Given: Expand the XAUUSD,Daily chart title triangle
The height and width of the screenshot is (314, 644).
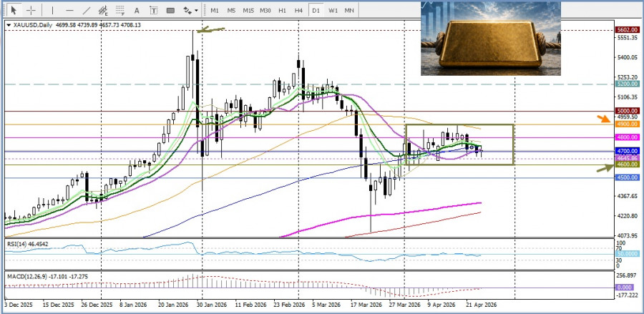Looking at the screenshot, I should click(8, 25).
